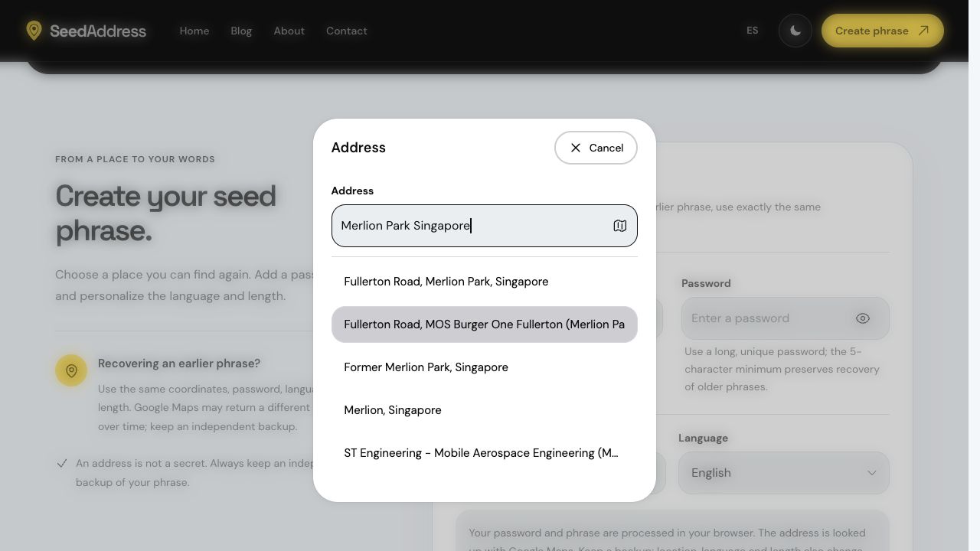Cancel the Address dialog

(x=596, y=148)
